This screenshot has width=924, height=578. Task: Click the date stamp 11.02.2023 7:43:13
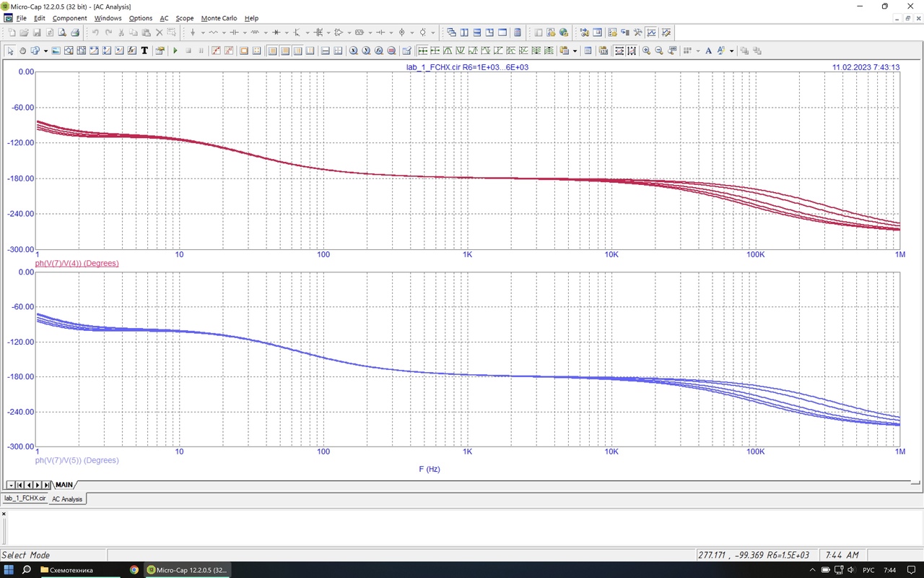tap(866, 66)
